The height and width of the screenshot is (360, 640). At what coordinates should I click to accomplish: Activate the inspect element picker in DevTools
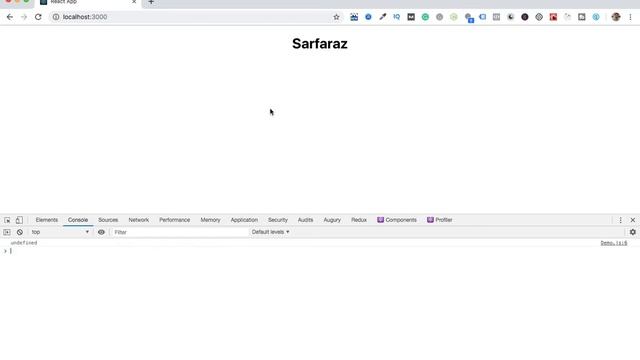(x=7, y=220)
